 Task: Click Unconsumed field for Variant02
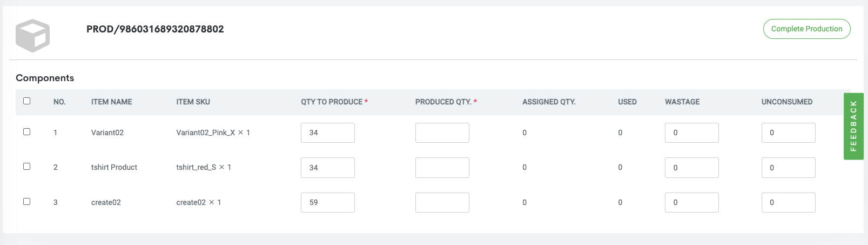789,133
